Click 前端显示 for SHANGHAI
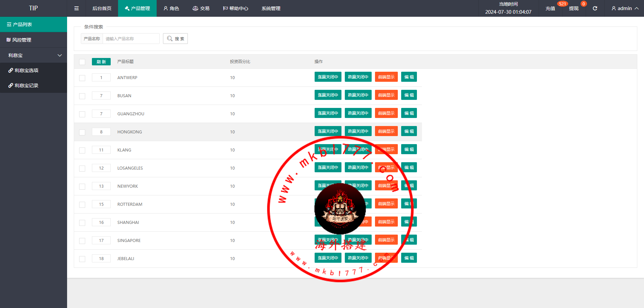 [x=386, y=222]
